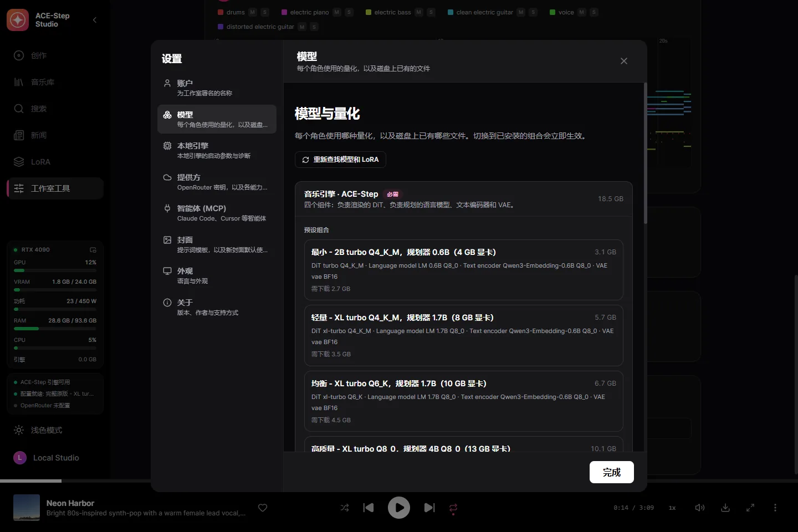798x532 pixels.
Task: Open 账户 settings tab
Action: click(x=217, y=88)
